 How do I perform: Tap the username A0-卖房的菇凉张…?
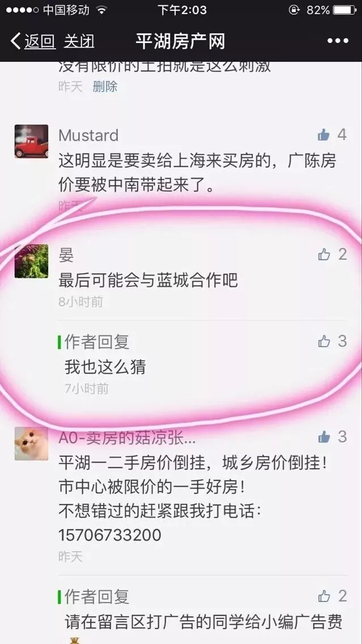[x=127, y=438]
